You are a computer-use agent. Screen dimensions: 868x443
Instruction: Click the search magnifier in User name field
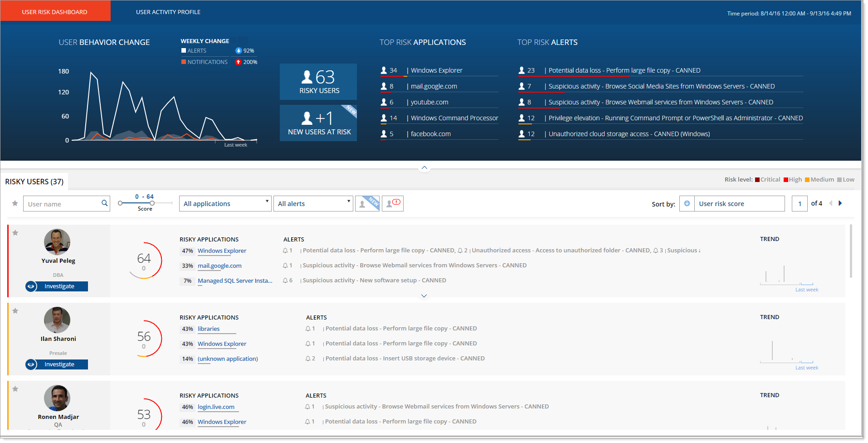point(104,203)
